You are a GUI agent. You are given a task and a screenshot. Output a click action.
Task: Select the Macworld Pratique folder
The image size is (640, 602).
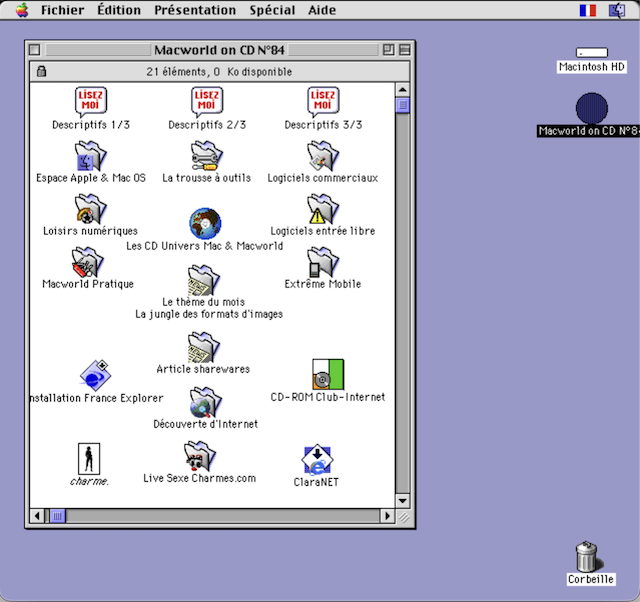[88, 262]
